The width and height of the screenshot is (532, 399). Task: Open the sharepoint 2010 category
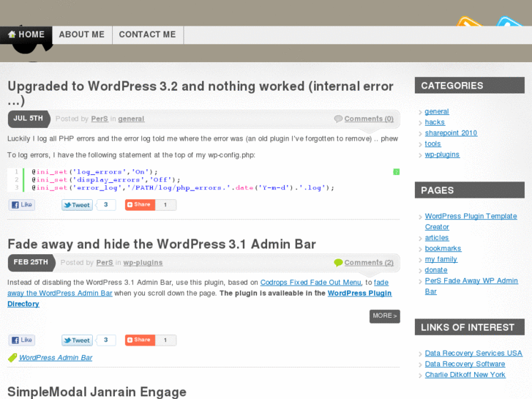coord(451,133)
